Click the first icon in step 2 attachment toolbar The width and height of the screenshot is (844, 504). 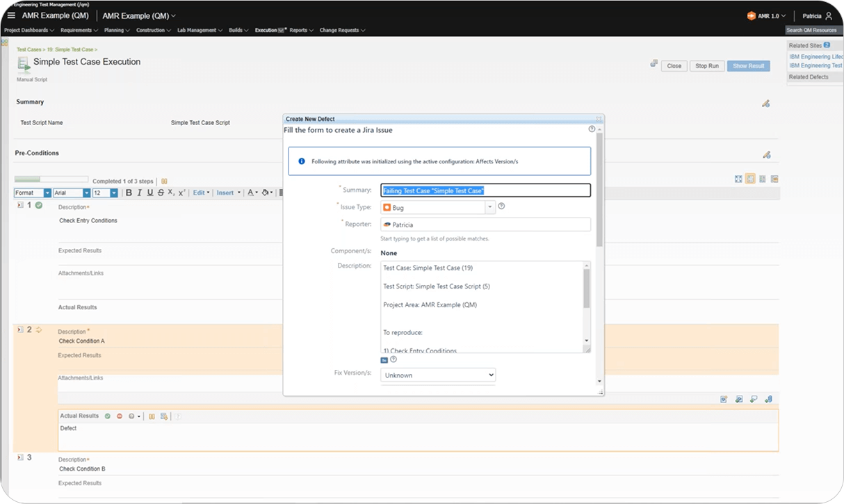[724, 399]
